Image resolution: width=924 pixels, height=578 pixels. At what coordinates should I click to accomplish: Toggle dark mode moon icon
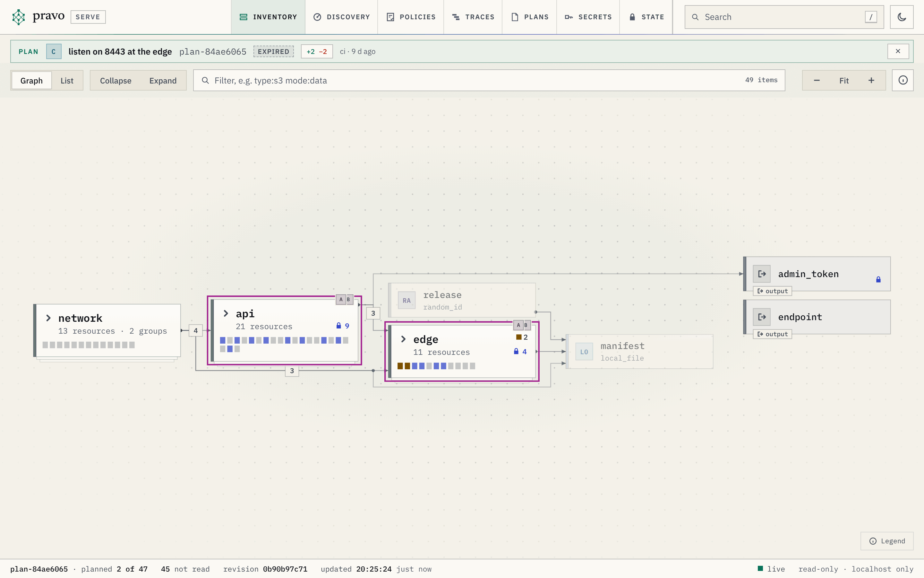(x=902, y=17)
